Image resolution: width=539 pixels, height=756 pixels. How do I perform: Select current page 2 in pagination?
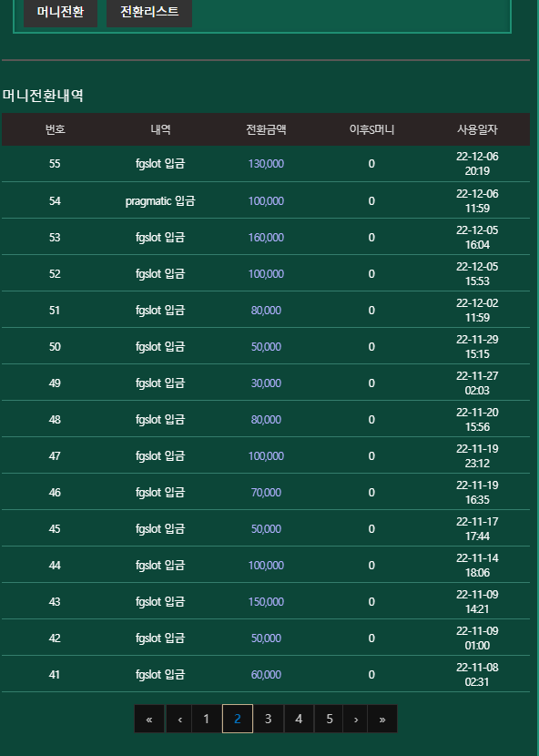click(238, 719)
